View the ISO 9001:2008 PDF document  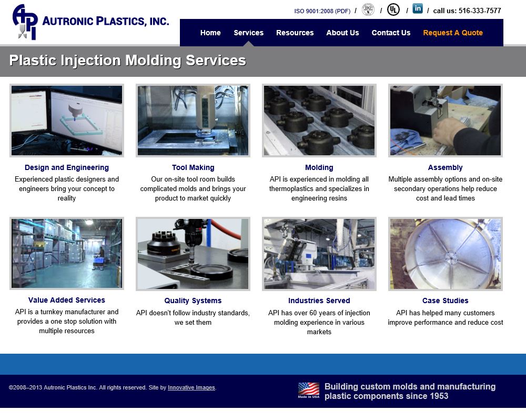(321, 9)
